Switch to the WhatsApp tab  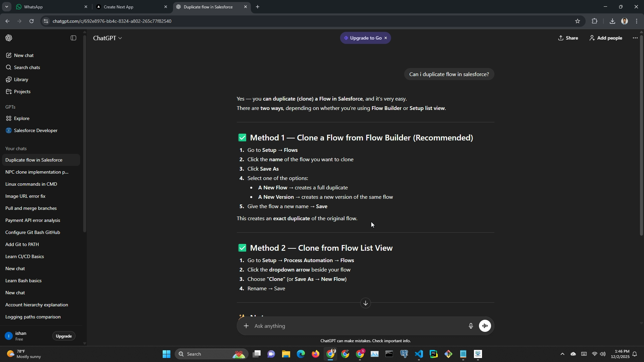coord(50,7)
